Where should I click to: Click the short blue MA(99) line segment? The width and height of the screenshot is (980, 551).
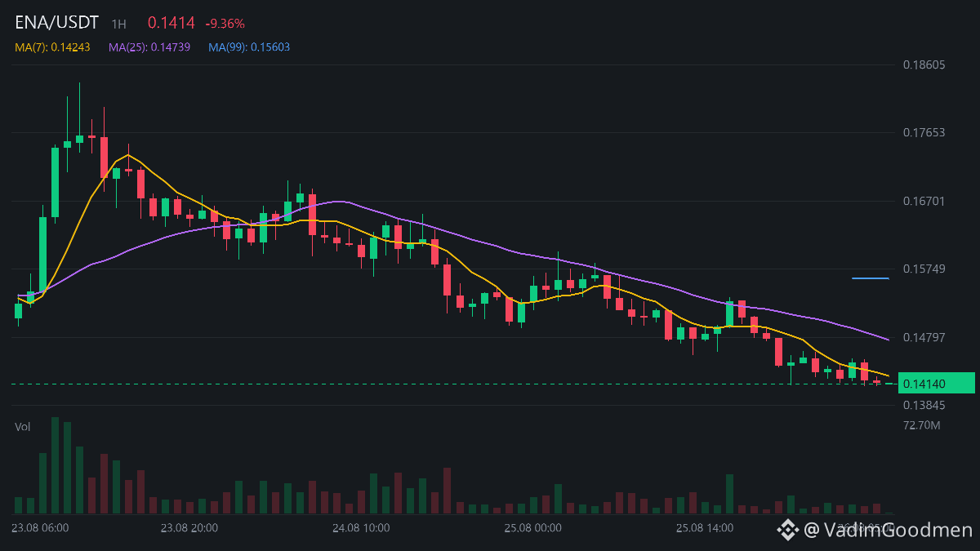coord(871,278)
